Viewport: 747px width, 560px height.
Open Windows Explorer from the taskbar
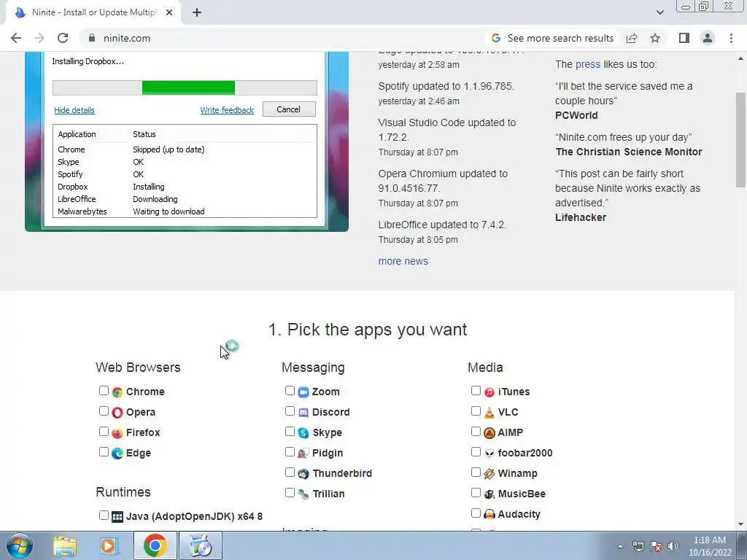pos(65,545)
